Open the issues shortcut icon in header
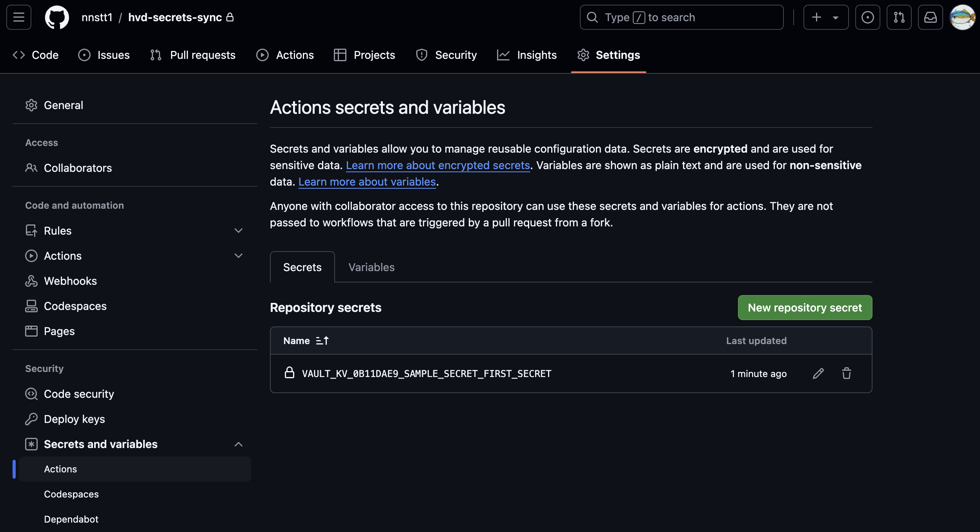Viewport: 980px width, 532px height. [867, 17]
